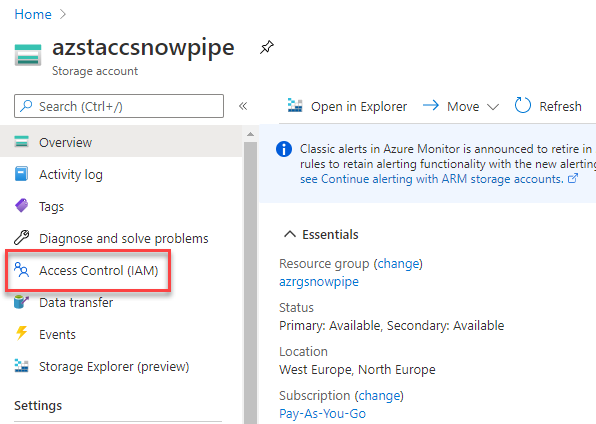Image resolution: width=596 pixels, height=424 pixels.
Task: Click the sidebar scrollbar up arrow
Action: pyautogui.click(x=250, y=134)
